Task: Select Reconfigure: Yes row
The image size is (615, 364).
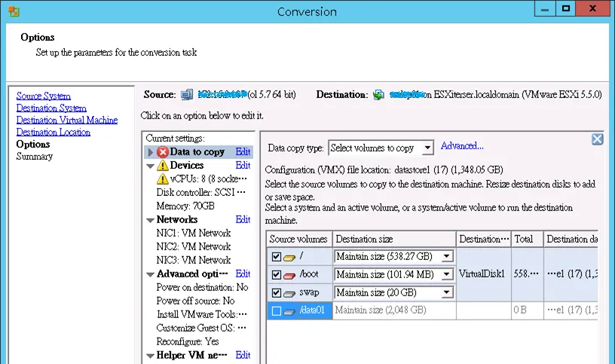Action: tap(188, 341)
